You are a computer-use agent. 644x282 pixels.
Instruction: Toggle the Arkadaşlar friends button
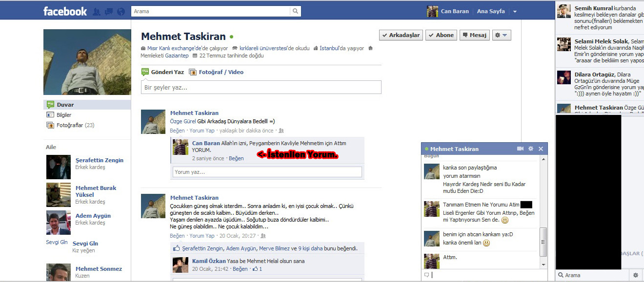pos(401,35)
